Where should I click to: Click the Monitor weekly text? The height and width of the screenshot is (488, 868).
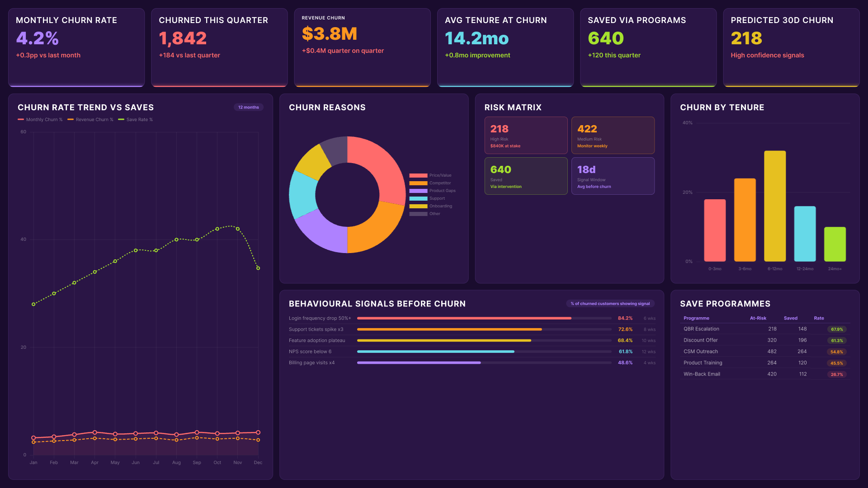point(592,146)
